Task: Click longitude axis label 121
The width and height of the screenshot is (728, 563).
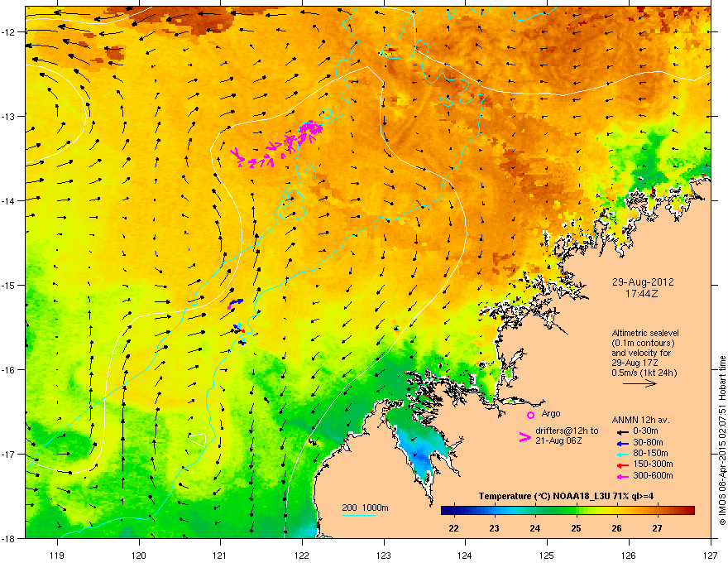Action: (220, 556)
